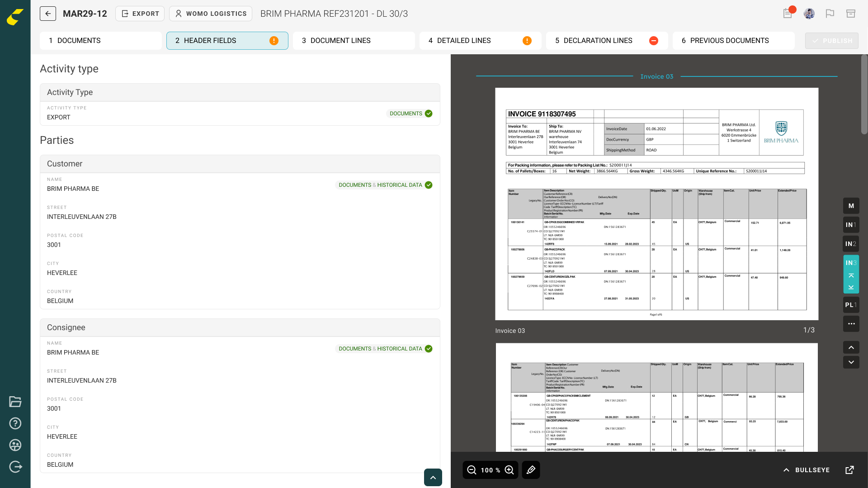Zoom in the document viewer
This screenshot has height=488, width=868.
509,470
